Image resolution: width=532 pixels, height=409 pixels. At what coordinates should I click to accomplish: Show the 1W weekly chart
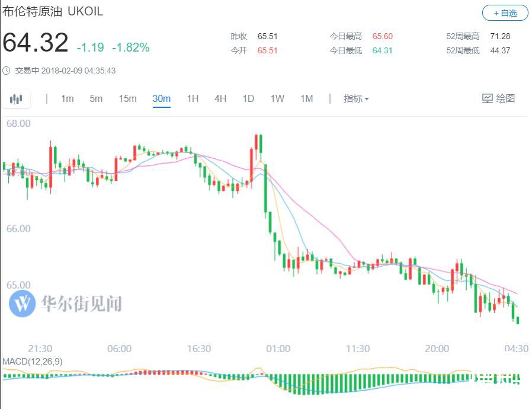277,98
